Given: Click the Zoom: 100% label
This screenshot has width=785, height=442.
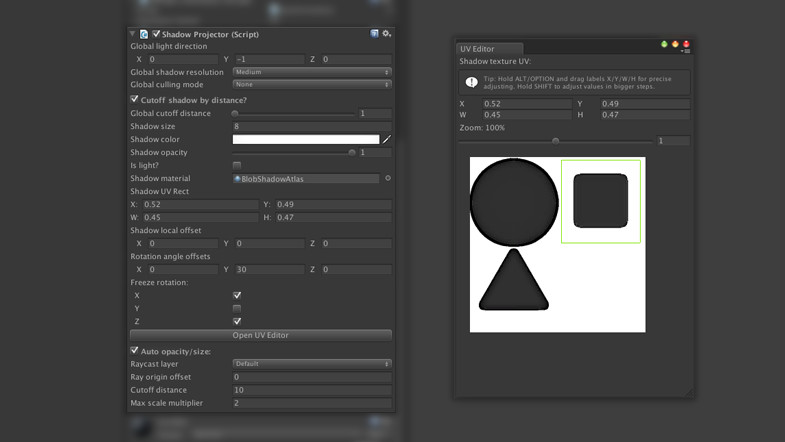Looking at the screenshot, I should pyautogui.click(x=482, y=128).
